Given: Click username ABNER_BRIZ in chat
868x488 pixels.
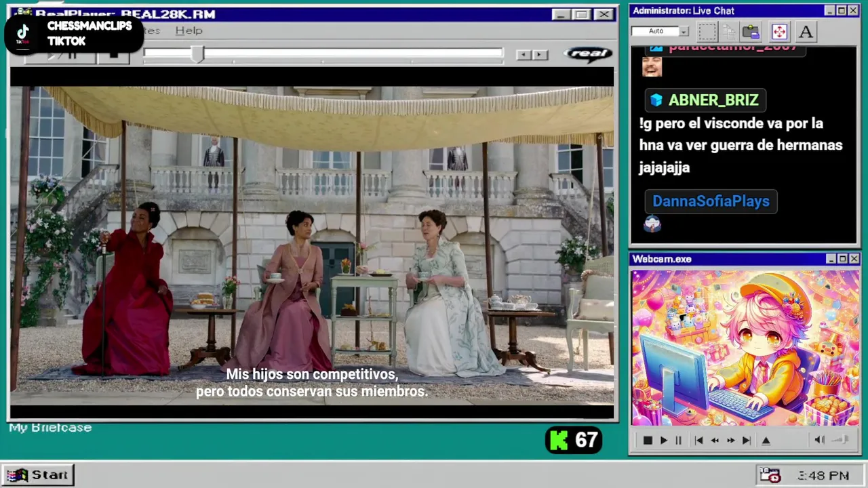Looking at the screenshot, I should [x=713, y=100].
